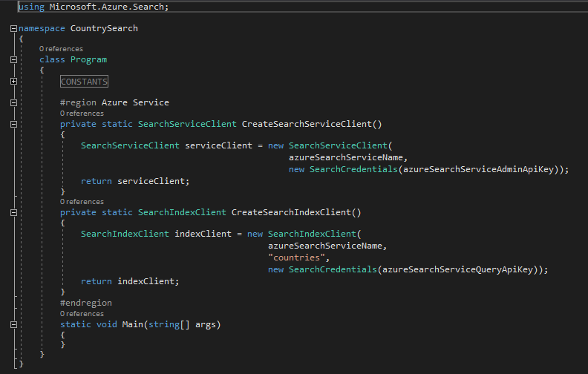
Task: Open references link above Main method
Action: point(82,314)
